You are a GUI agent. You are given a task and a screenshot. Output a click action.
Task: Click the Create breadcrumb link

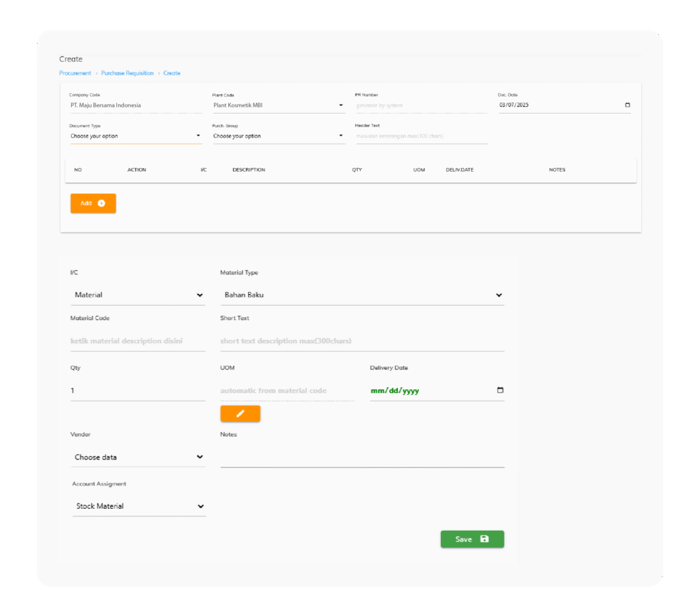(x=172, y=73)
